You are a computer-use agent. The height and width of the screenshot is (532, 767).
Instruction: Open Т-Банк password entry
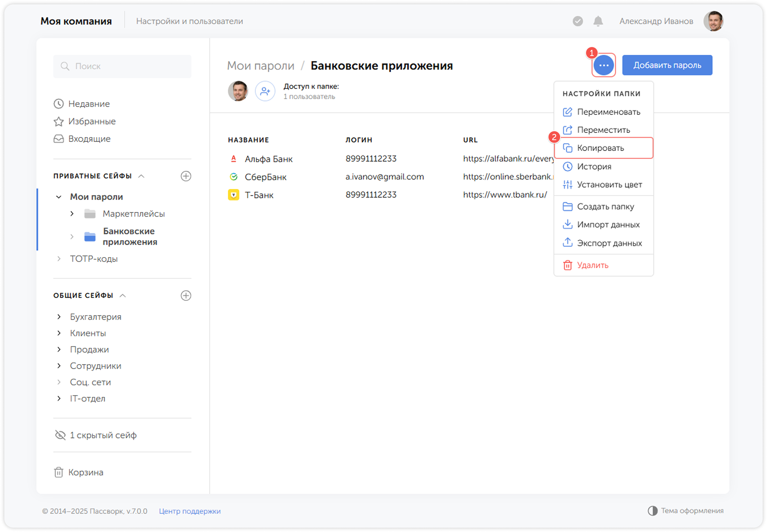point(259,195)
